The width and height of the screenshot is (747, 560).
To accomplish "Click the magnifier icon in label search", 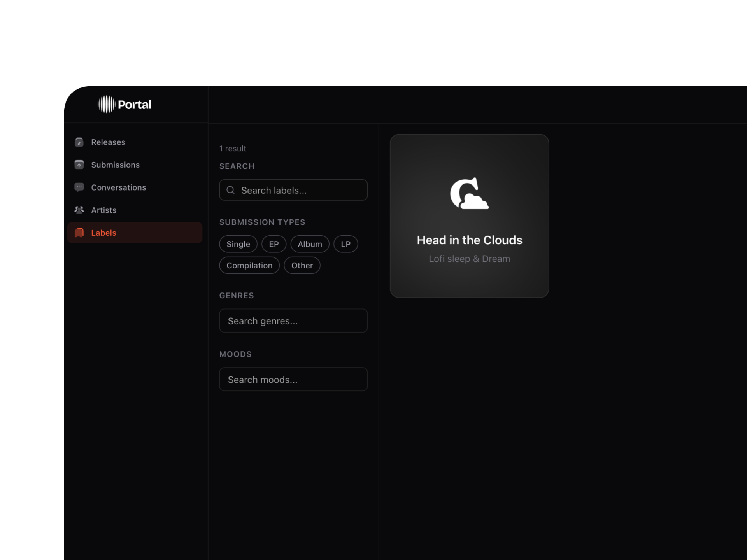I will point(231,190).
